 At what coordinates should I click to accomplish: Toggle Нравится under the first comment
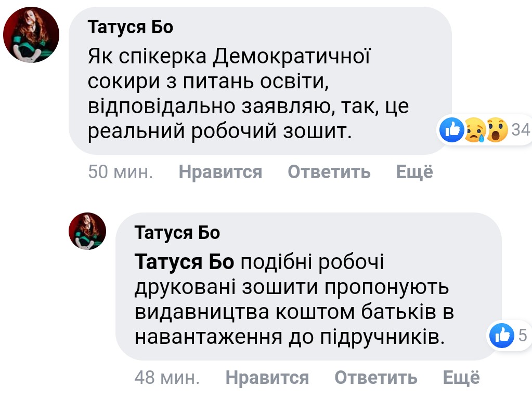point(220,171)
